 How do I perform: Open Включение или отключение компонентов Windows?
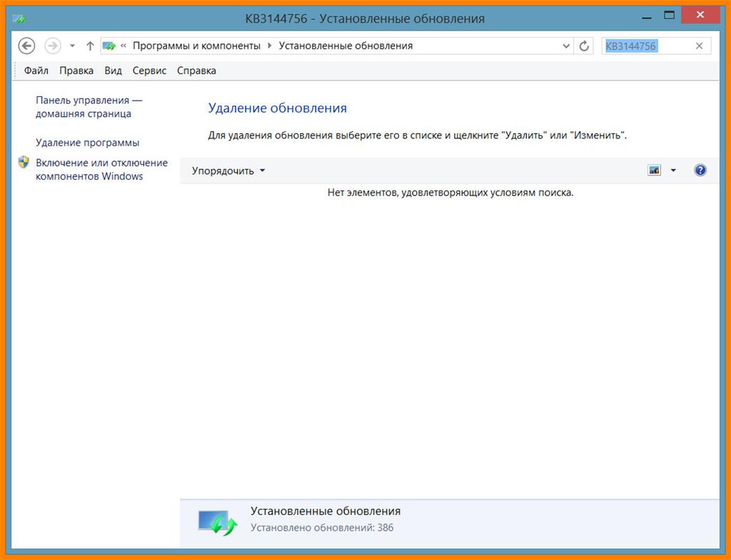tap(101, 169)
